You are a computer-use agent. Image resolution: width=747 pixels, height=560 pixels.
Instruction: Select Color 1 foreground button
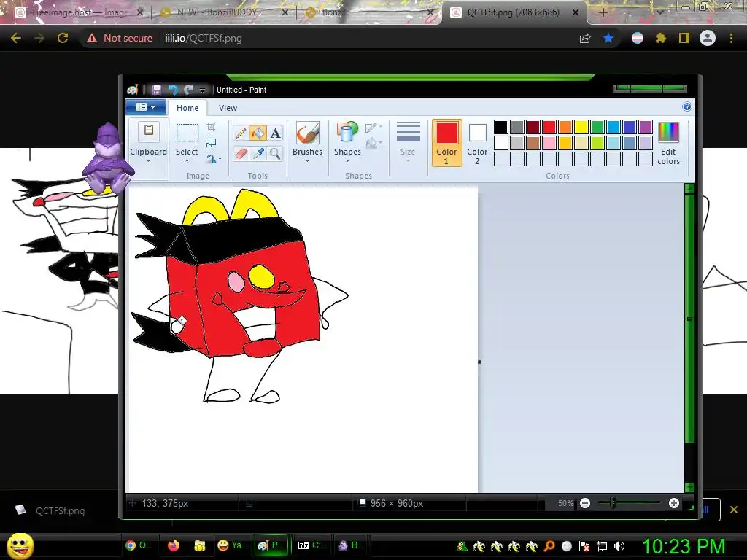(447, 143)
